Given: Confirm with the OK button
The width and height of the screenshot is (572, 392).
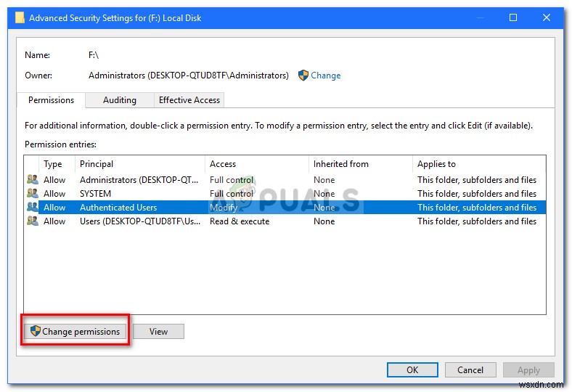Looking at the screenshot, I should pos(412,369).
